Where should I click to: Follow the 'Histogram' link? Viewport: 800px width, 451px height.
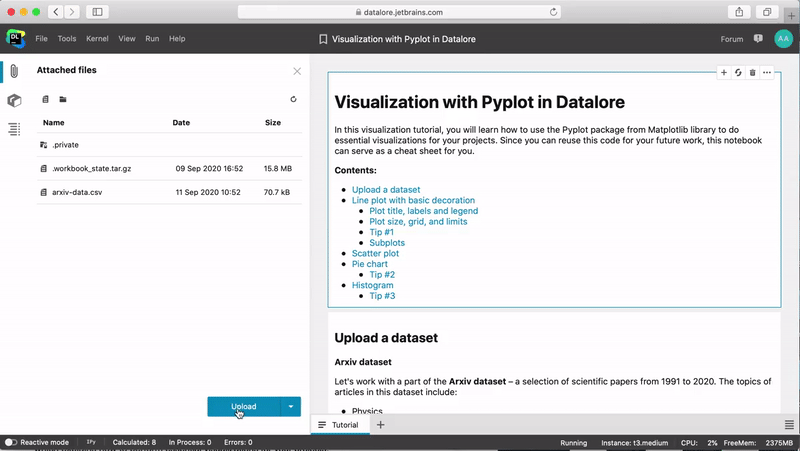click(x=372, y=285)
